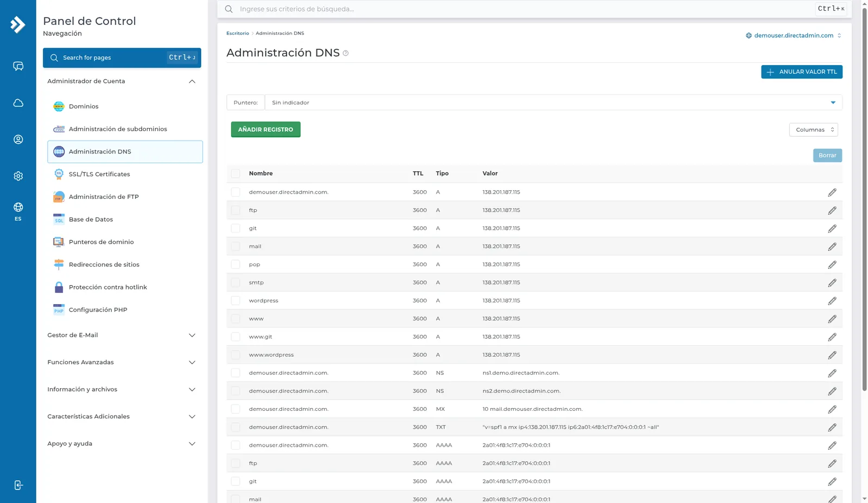
Task: Click the Administración de subdominios icon
Action: click(x=59, y=129)
